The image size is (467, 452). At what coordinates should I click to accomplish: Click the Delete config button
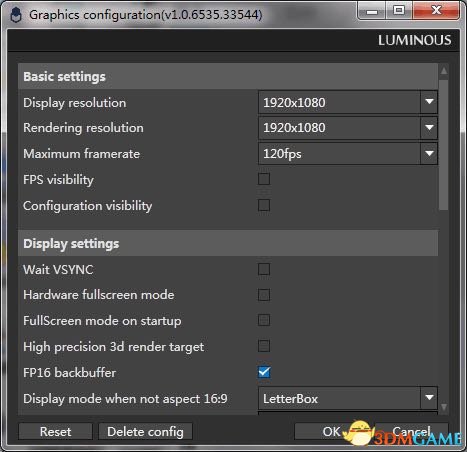click(145, 432)
